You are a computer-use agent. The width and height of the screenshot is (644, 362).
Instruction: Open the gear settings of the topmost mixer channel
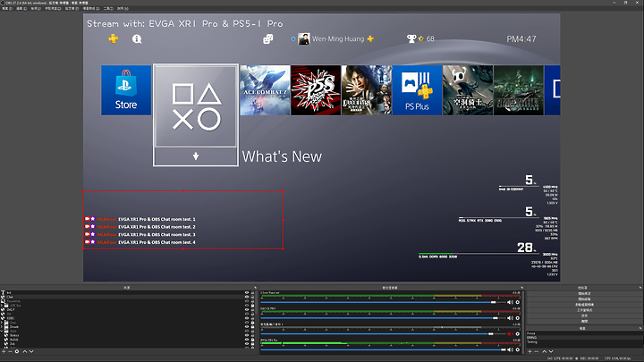[x=518, y=302]
